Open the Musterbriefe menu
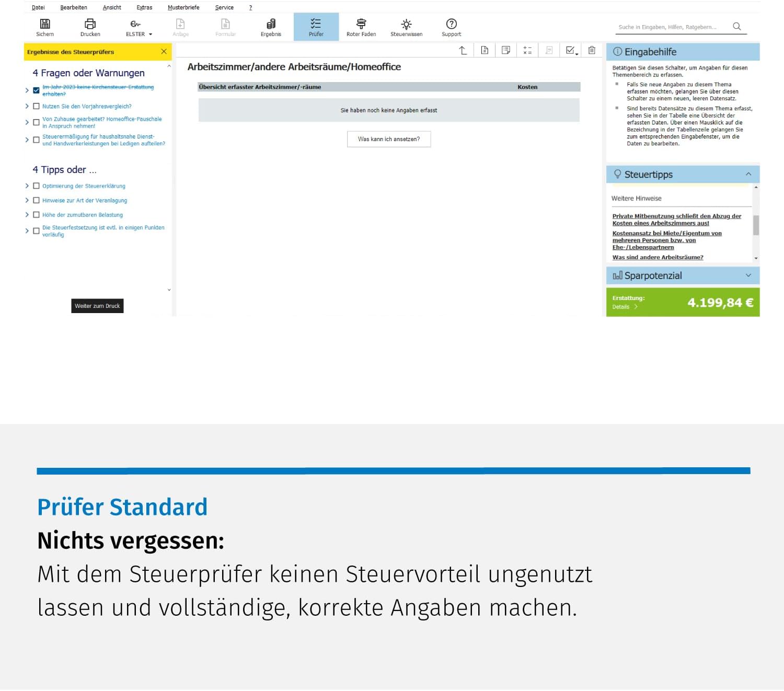Viewport: 784px width, 691px height. click(x=183, y=7)
